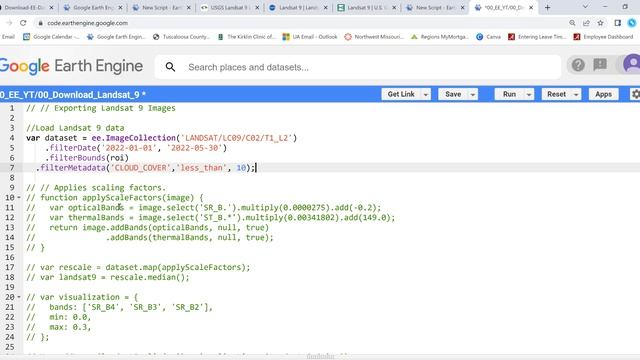Collapse code fold at line 20

[19, 298]
